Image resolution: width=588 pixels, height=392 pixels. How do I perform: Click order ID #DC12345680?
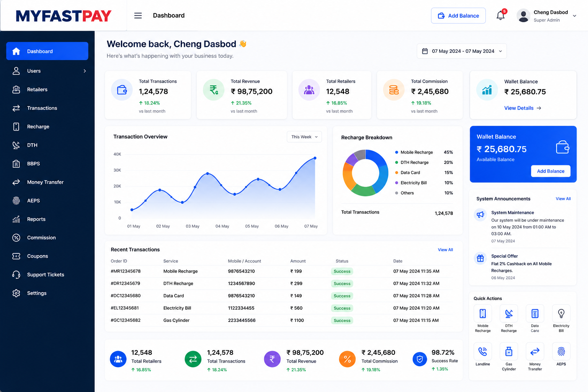(x=126, y=296)
